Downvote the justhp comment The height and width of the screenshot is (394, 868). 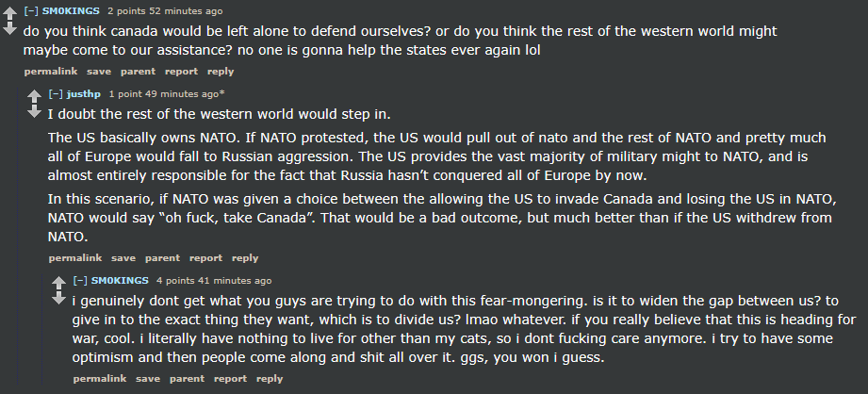click(x=34, y=111)
